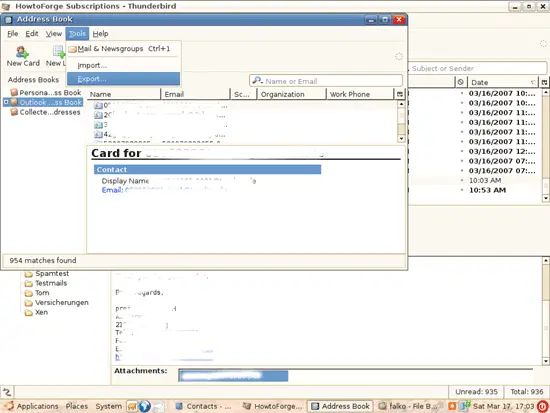Viewport: 550px width, 413px height.
Task: Click the online/offline status icon in Thunderbird status bar
Action: (x=7, y=392)
